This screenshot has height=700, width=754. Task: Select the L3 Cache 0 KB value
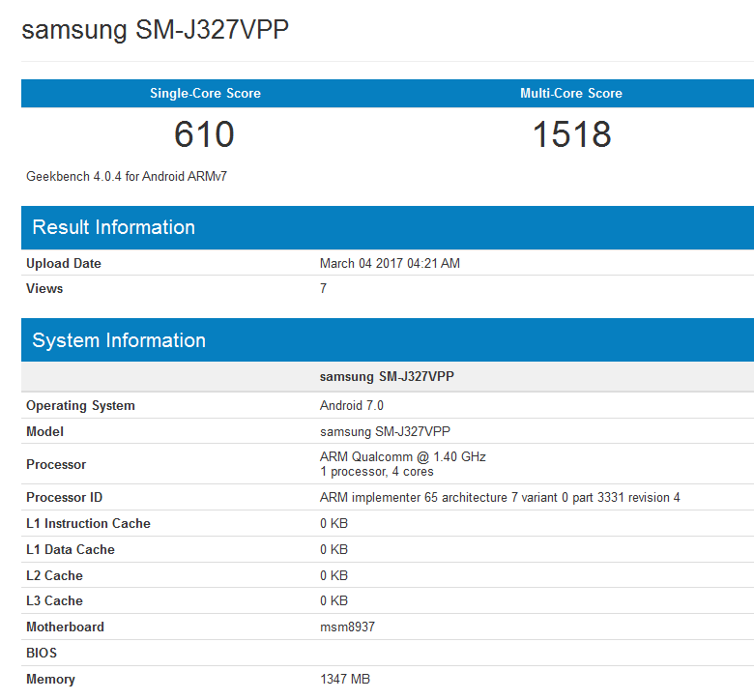(333, 600)
